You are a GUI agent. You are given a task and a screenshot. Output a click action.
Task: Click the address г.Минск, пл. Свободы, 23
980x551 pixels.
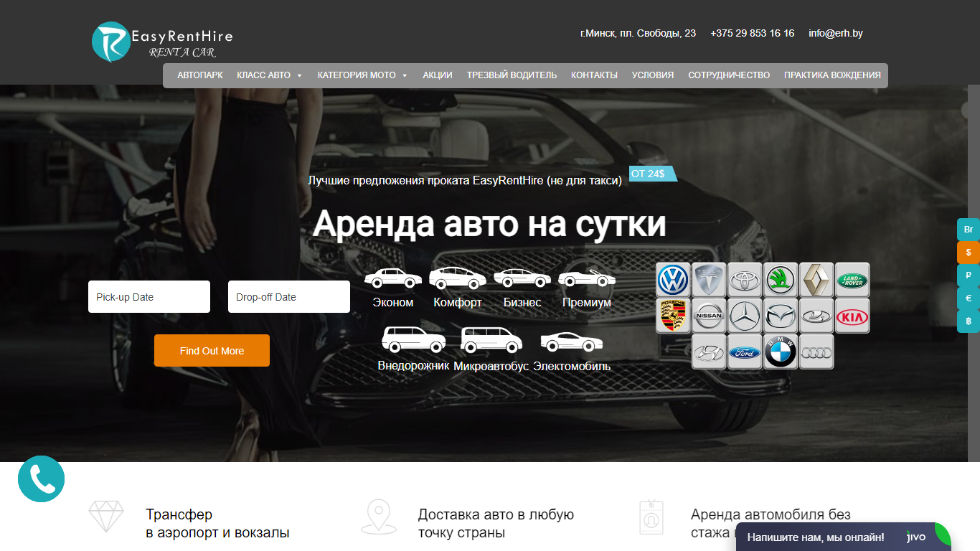pos(638,33)
